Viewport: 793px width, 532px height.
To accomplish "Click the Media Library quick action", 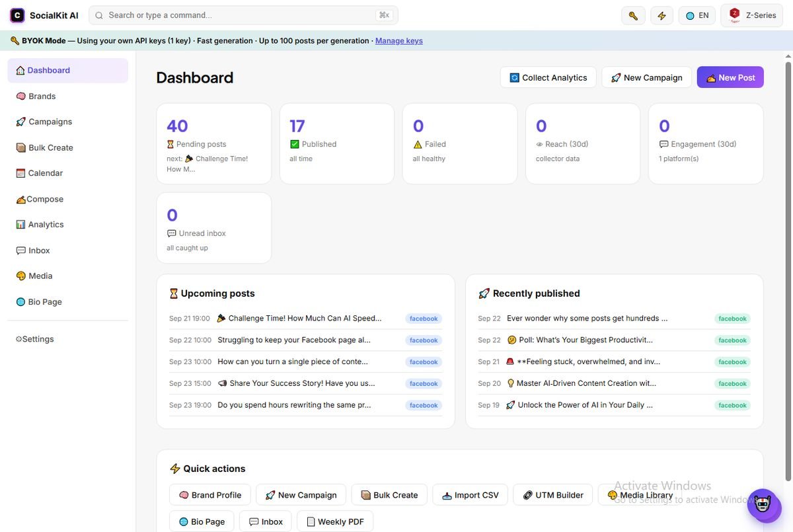I will coord(640,495).
